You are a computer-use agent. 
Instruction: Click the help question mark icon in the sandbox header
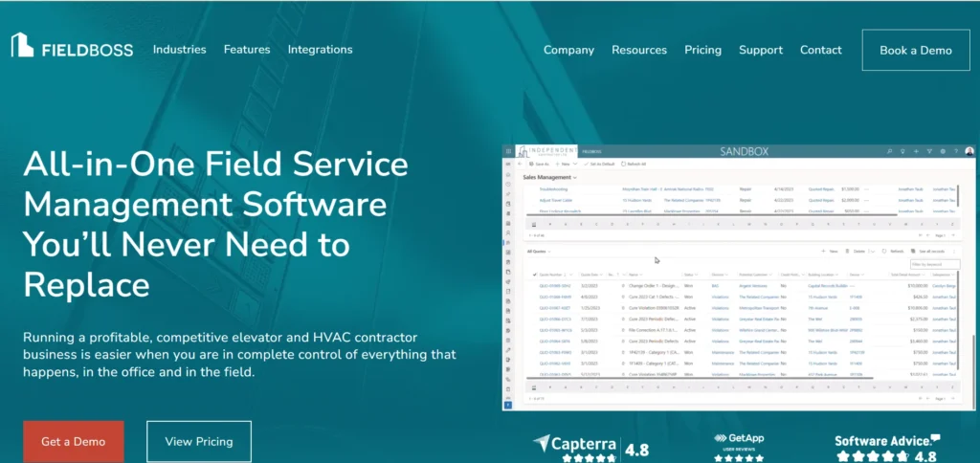[x=956, y=151]
